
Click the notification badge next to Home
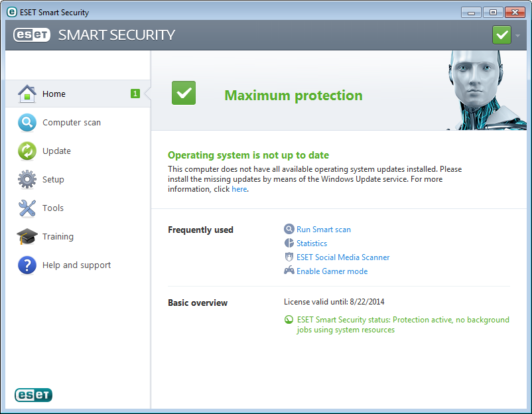[x=135, y=94]
